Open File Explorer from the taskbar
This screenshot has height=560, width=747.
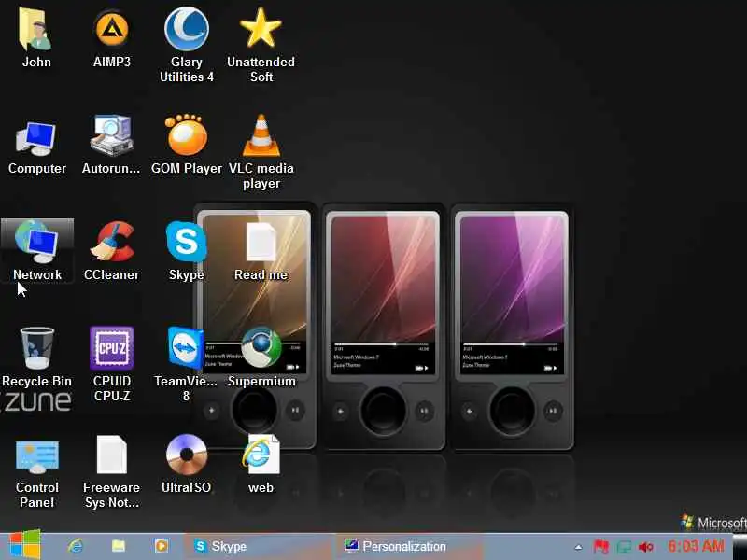[x=119, y=546]
